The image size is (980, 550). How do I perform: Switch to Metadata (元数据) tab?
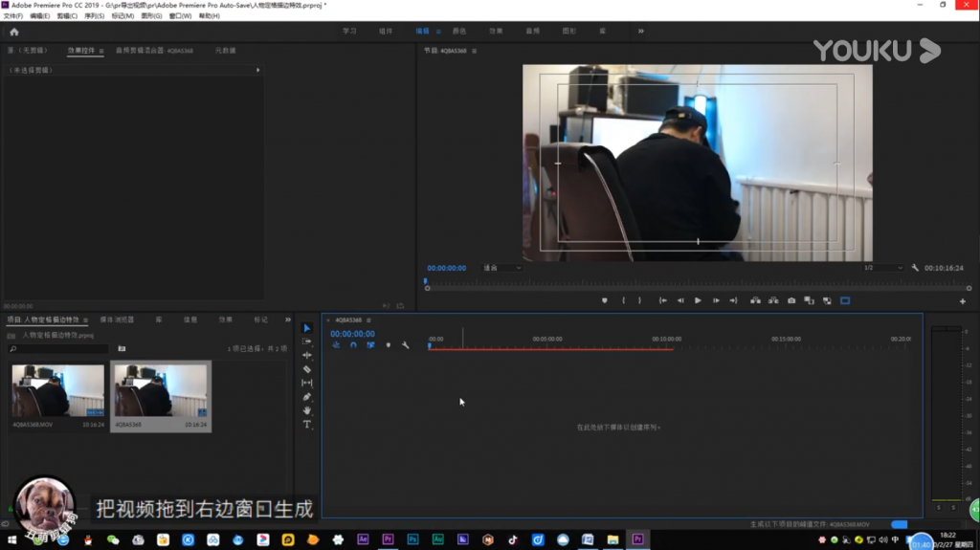pos(226,51)
